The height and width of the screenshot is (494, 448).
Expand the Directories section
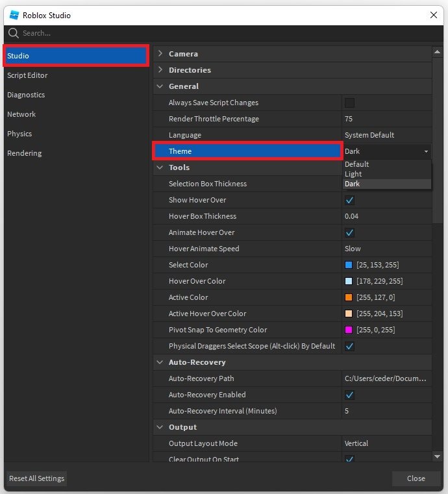[160, 69]
